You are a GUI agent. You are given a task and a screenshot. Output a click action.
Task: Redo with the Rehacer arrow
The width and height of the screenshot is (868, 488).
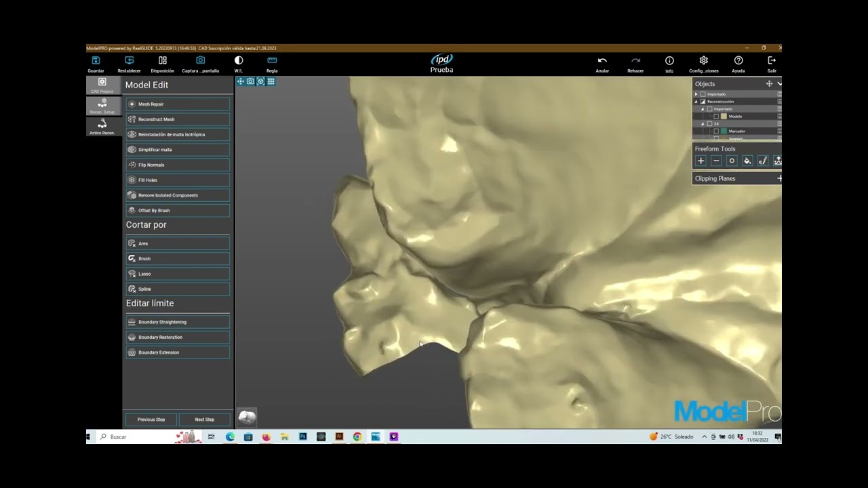[x=635, y=61]
